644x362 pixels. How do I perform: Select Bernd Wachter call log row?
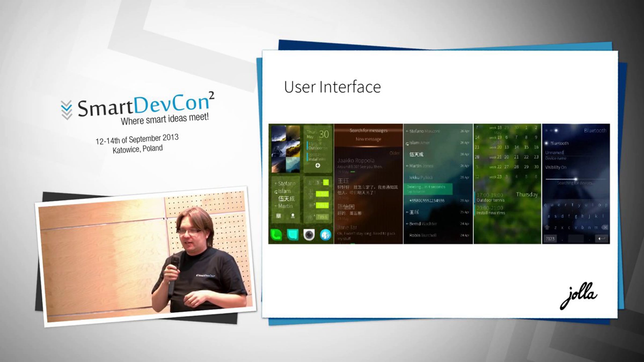click(x=438, y=224)
